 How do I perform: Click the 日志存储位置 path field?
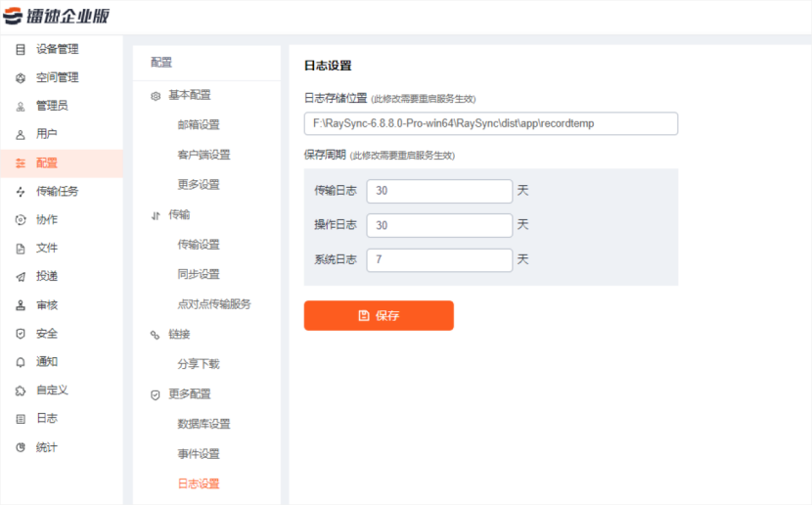(490, 123)
